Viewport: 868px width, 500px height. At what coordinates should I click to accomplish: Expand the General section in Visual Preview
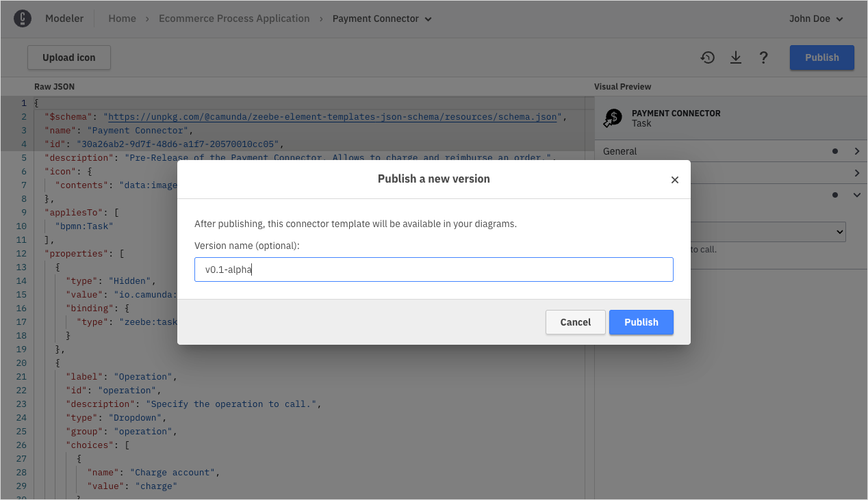(857, 151)
